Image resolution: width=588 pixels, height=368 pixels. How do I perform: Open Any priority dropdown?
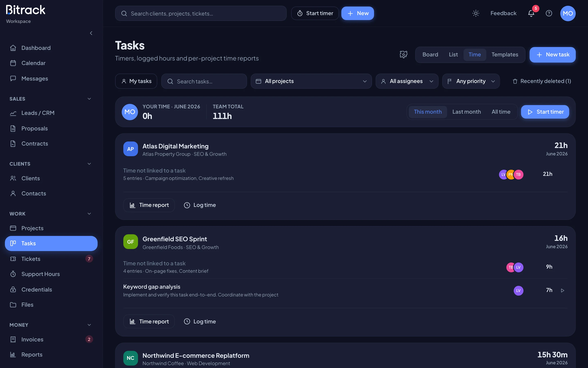(471, 81)
